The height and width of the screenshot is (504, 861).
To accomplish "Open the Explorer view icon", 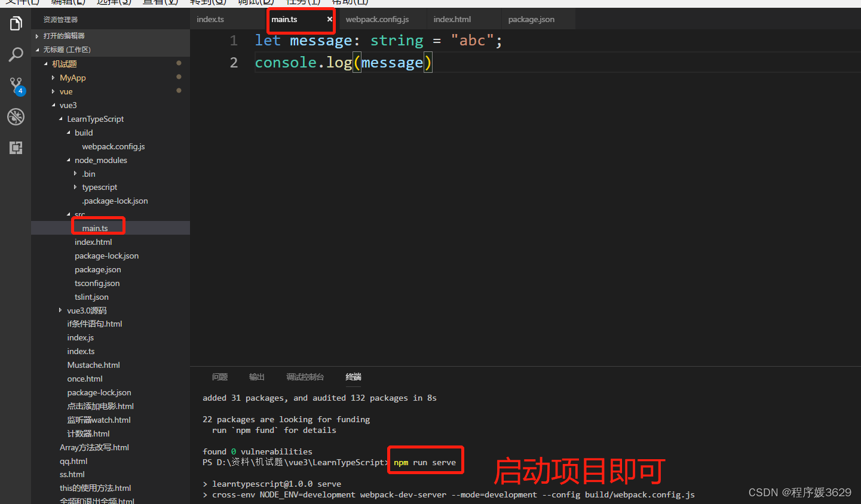I will pos(16,23).
